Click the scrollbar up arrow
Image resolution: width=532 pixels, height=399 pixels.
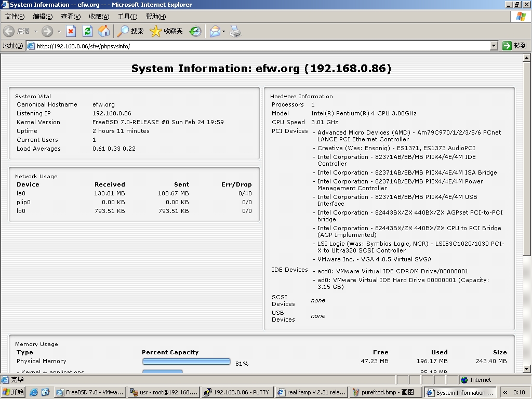point(526,58)
